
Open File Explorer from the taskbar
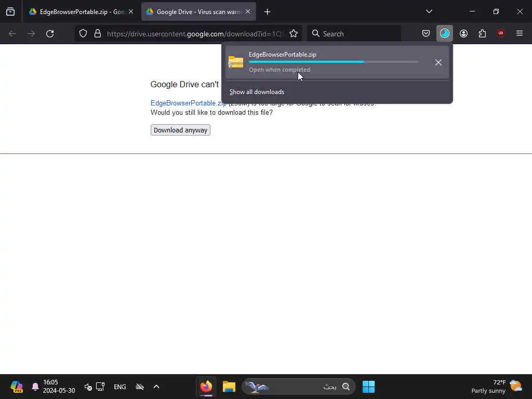(x=229, y=387)
